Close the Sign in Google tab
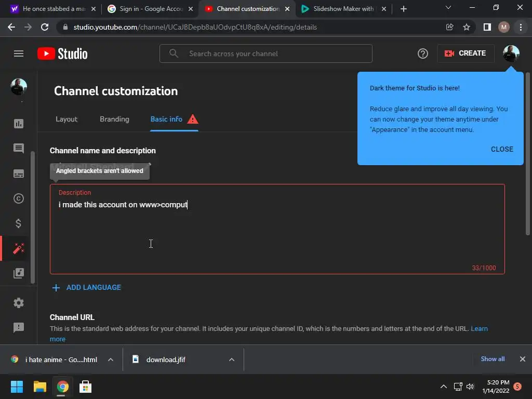The width and height of the screenshot is (532, 399). coord(191,9)
